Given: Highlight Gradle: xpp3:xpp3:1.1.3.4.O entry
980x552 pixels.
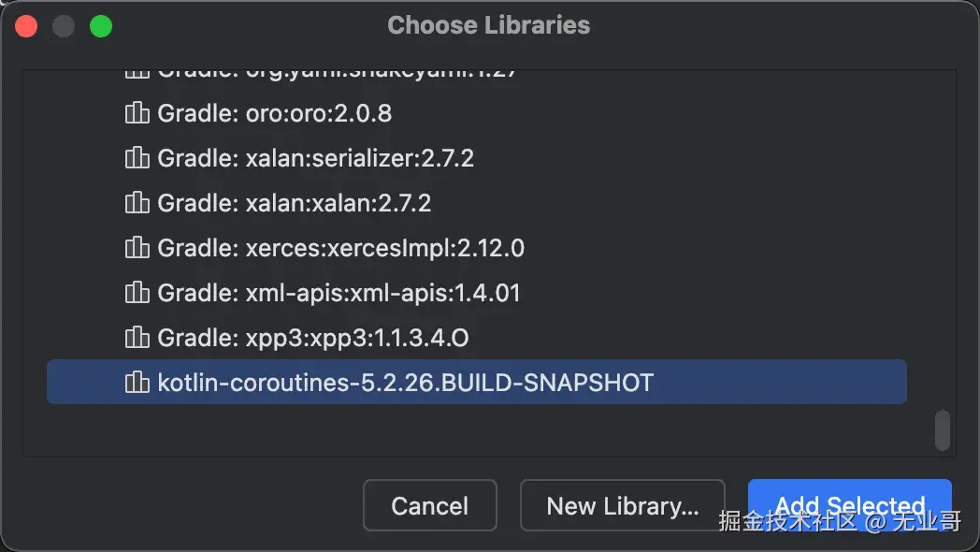Looking at the screenshot, I should tap(312, 338).
